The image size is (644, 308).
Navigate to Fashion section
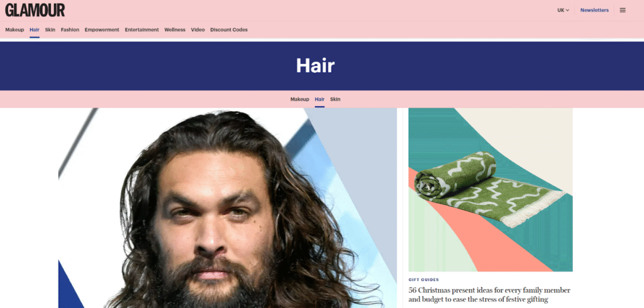[x=70, y=30]
